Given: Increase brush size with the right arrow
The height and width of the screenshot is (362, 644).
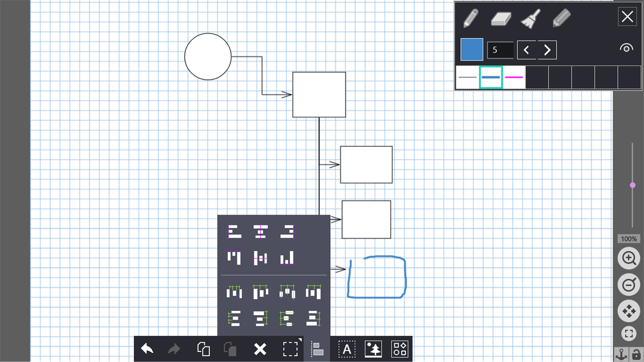Looking at the screenshot, I should coord(547,50).
